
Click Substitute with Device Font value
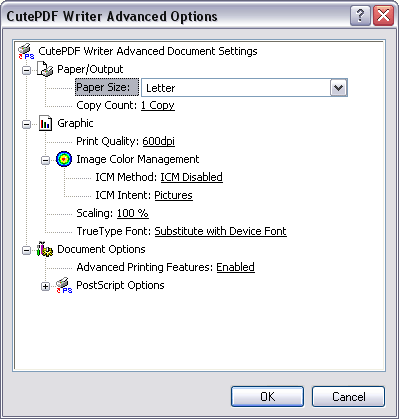(x=220, y=231)
